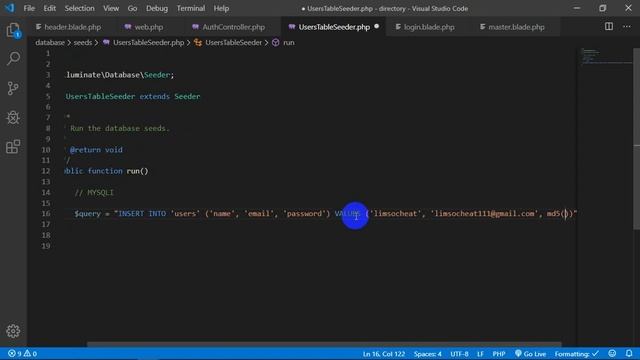Click 'Run the database seeds.' comment
This screenshot has height=360, width=640.
[119, 128]
